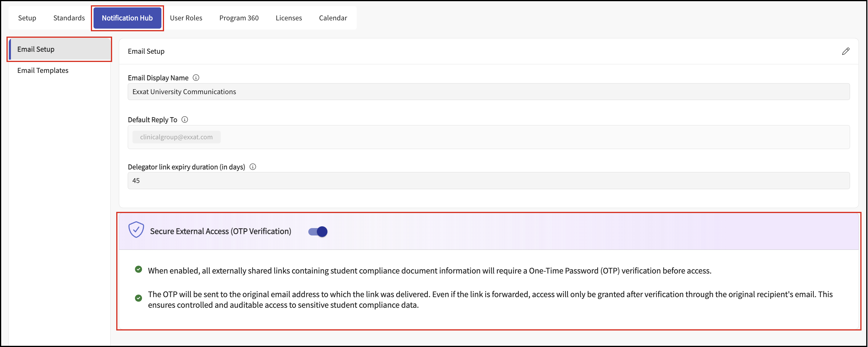
Task: Click the info icon beside Email Display Name
Action: (196, 78)
